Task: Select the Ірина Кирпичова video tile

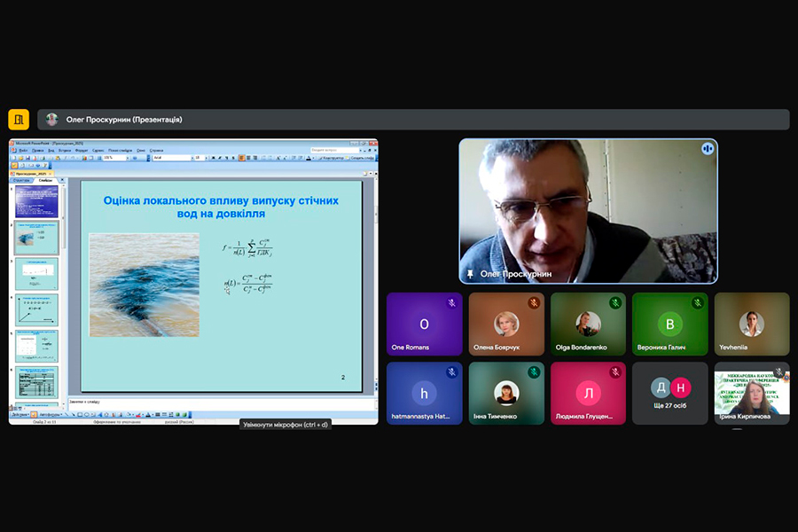Action: 752,393
